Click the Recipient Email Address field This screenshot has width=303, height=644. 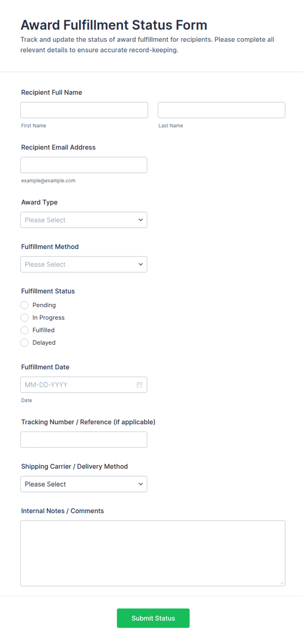pos(84,165)
